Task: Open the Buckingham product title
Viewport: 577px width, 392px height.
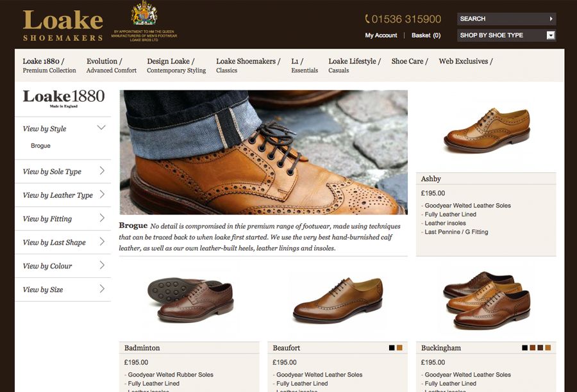Action: 441,348
